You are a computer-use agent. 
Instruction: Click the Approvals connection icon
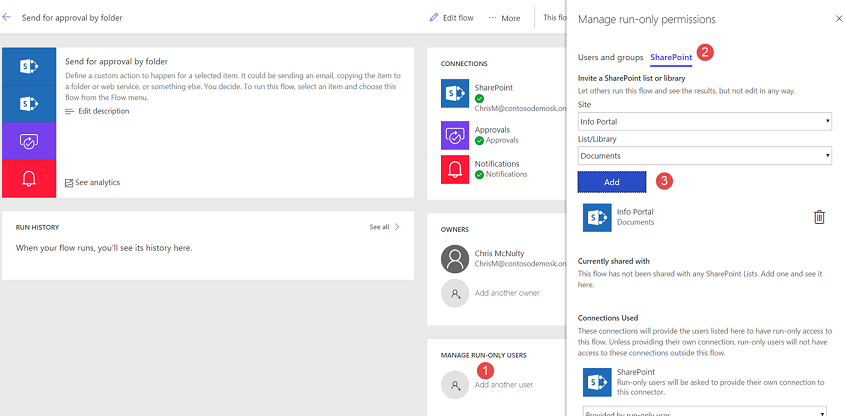coord(454,135)
